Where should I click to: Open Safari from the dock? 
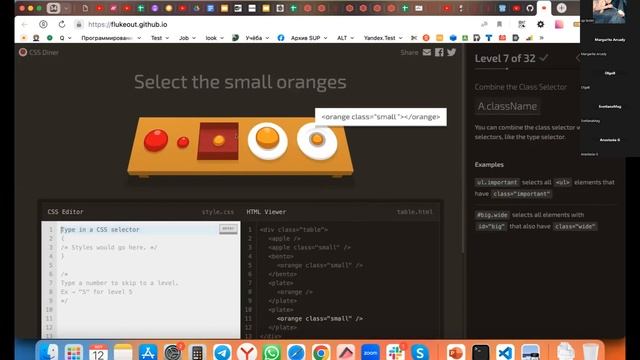click(296, 352)
